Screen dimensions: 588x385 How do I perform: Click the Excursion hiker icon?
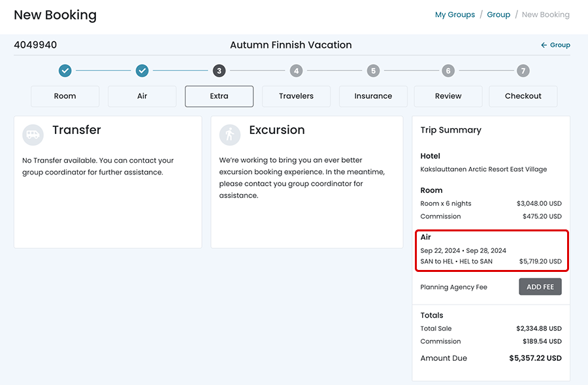click(230, 135)
